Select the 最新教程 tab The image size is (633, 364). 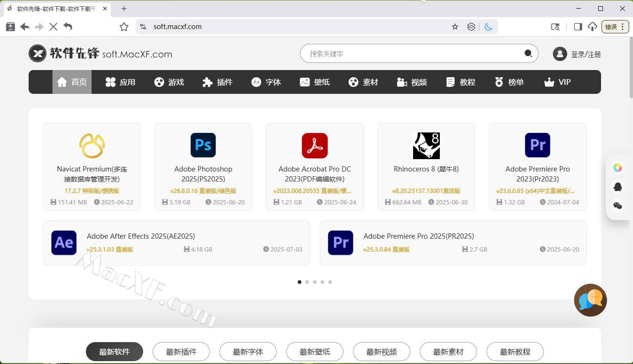(515, 352)
